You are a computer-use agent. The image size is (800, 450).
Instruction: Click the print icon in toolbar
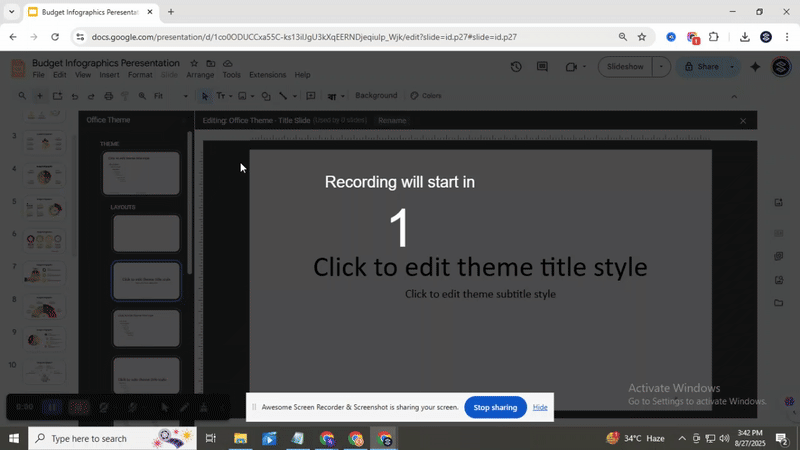coord(108,96)
